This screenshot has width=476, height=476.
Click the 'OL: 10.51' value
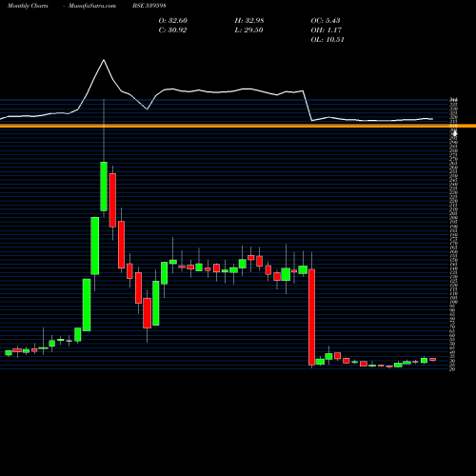(x=327, y=40)
